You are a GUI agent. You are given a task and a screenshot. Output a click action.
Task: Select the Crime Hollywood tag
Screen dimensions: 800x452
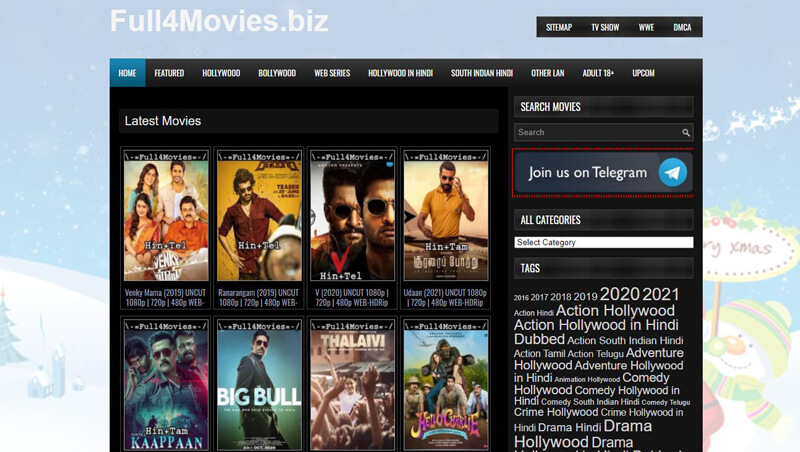556,412
